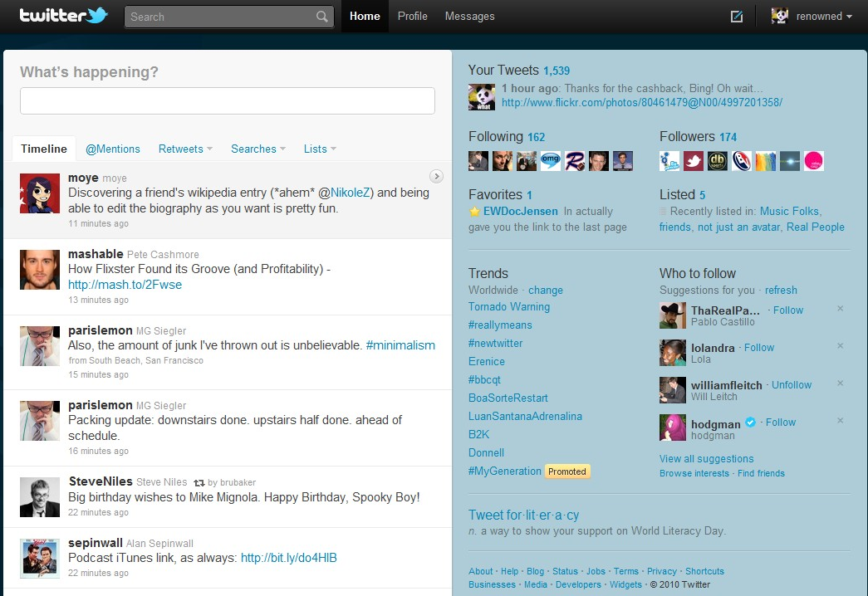Click the gold star beside EWDocJensen
Viewport: 868px width, 596px height.
(x=474, y=212)
